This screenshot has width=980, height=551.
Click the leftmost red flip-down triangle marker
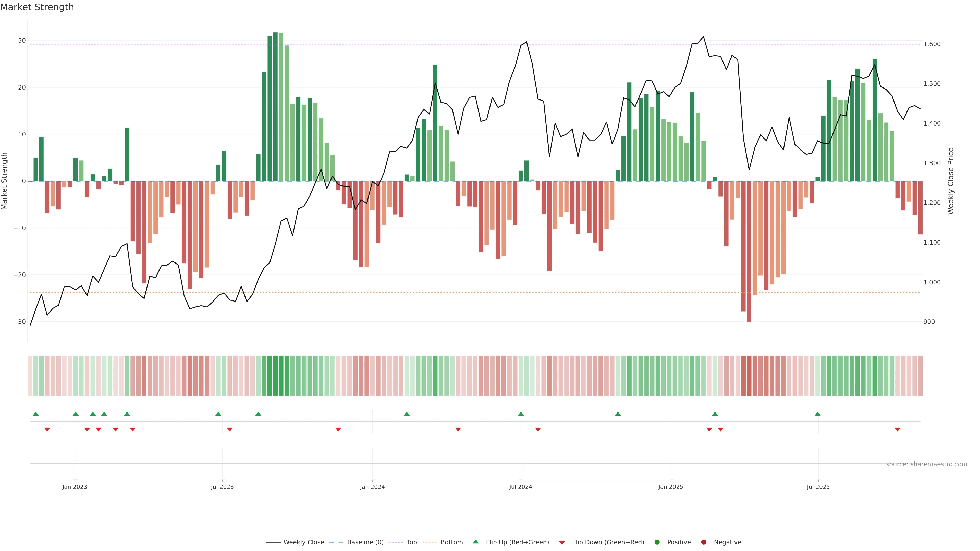pos(47,429)
